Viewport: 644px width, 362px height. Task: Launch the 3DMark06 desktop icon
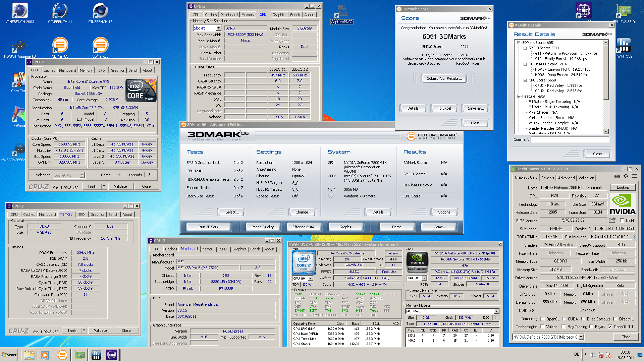tap(100, 48)
